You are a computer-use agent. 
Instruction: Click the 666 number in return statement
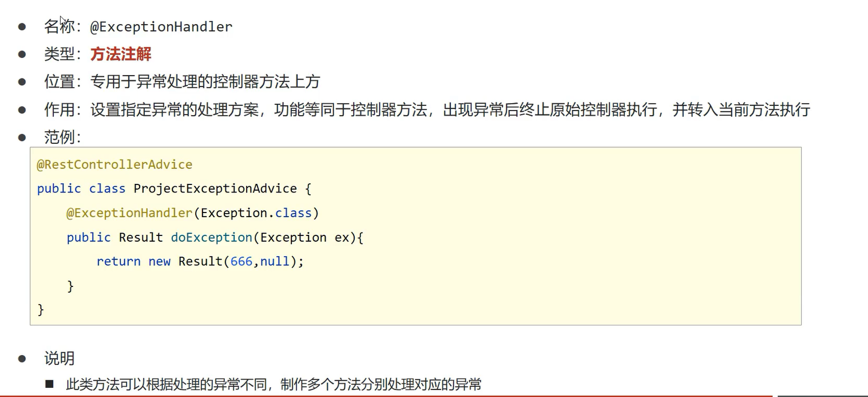[x=241, y=261]
